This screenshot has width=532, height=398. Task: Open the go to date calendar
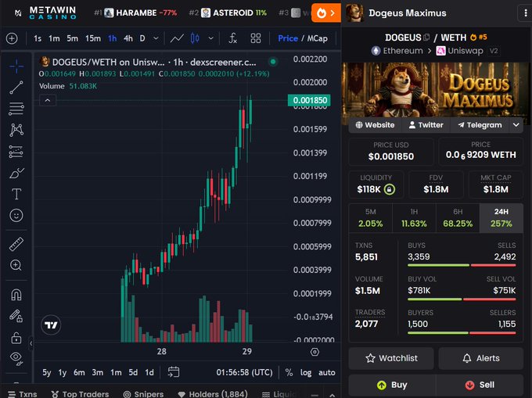pyautogui.click(x=174, y=372)
